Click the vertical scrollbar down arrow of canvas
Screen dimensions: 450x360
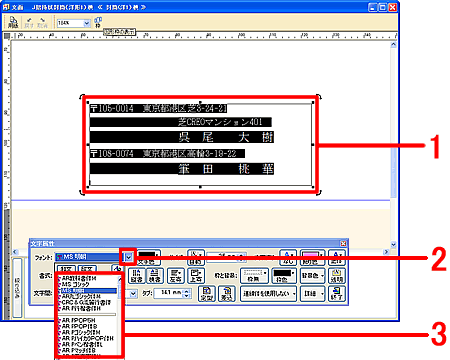pyautogui.click(x=394, y=244)
